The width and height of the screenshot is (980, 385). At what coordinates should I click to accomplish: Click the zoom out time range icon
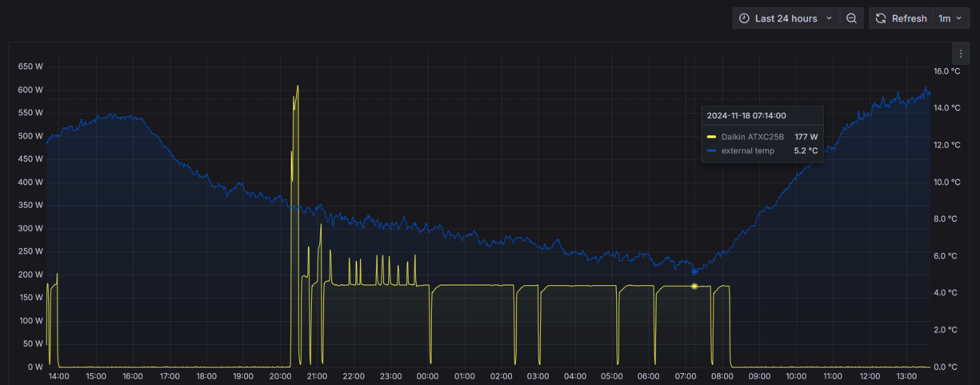[x=851, y=18]
